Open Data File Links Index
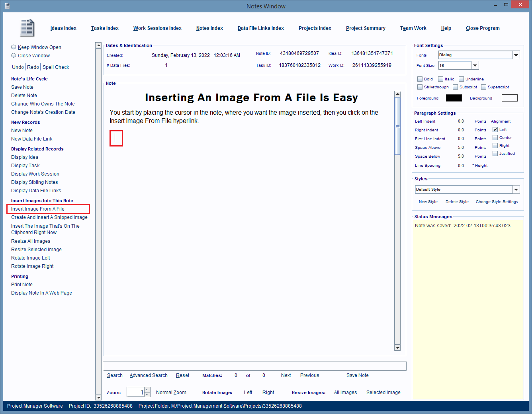The width and height of the screenshot is (532, 414). (x=261, y=28)
